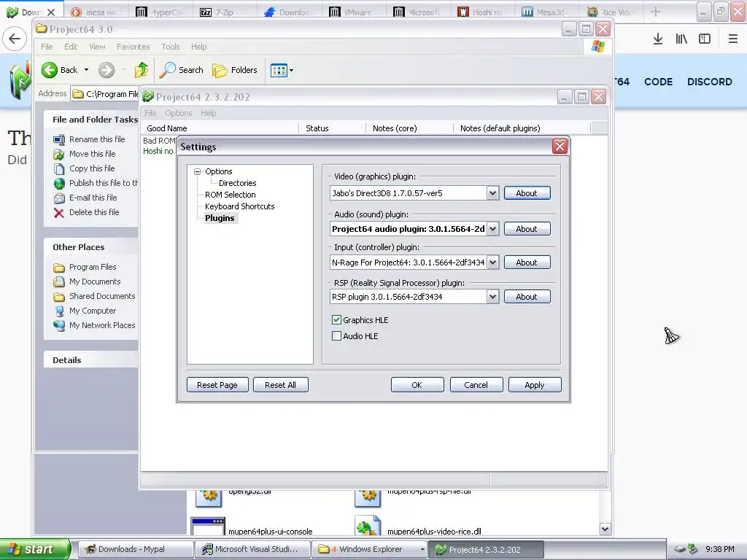The height and width of the screenshot is (560, 747).
Task: Open the browser hamburger menu
Action: (733, 39)
